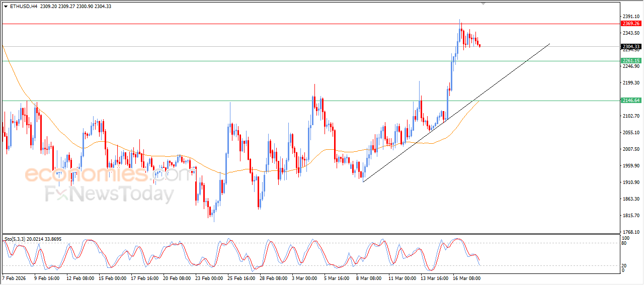Image resolution: width=644 pixels, height=285 pixels.
Task: Click the 25 Feb 16:00 time label
Action: click(x=240, y=278)
